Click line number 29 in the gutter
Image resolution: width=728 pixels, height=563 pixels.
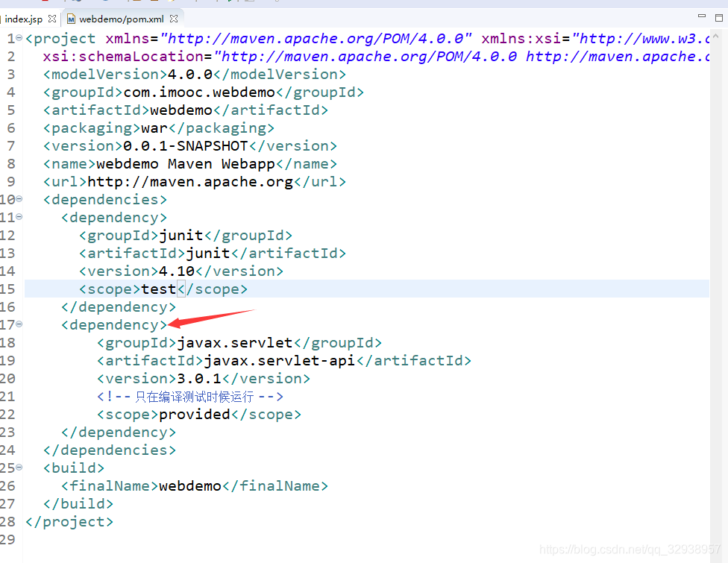click(8, 539)
